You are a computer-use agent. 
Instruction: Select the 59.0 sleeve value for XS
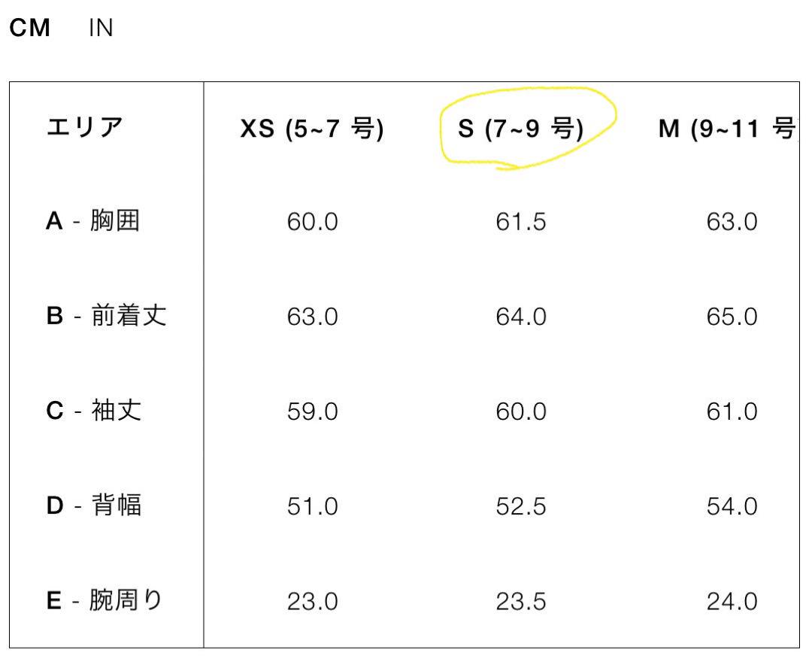pos(312,411)
